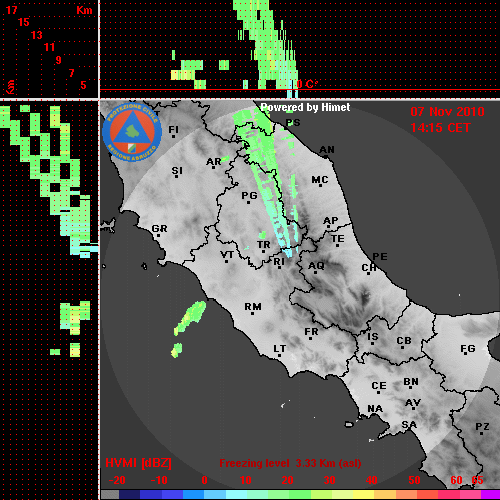Click the Km label in top-left panel
This screenshot has width=500, height=500.
tap(84, 10)
